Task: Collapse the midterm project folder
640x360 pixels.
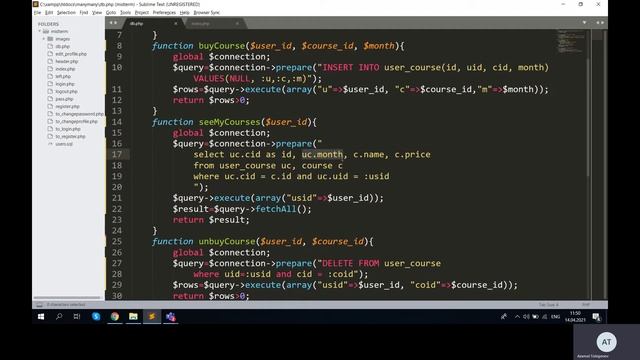Action: (40, 31)
